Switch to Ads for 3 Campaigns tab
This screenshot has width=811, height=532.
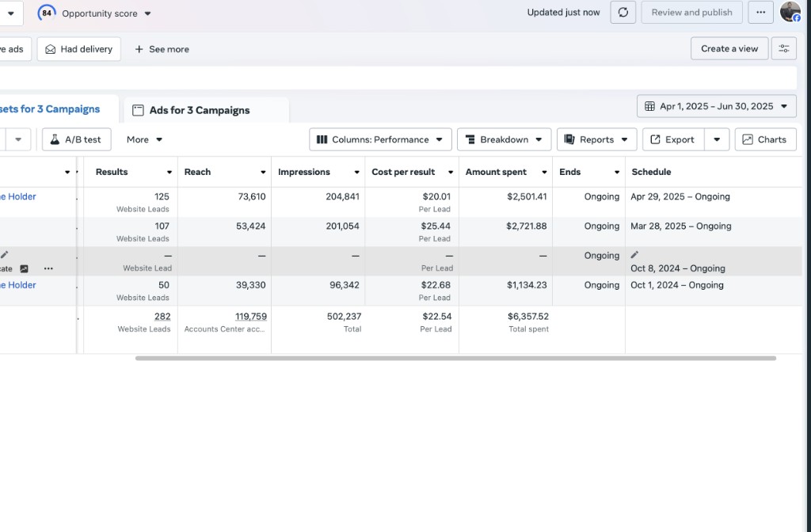click(206, 110)
